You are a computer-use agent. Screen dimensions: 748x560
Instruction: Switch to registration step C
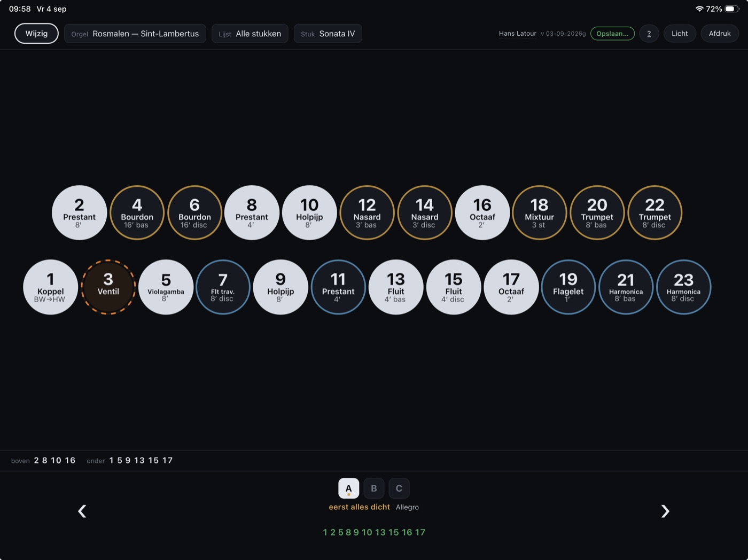(399, 488)
